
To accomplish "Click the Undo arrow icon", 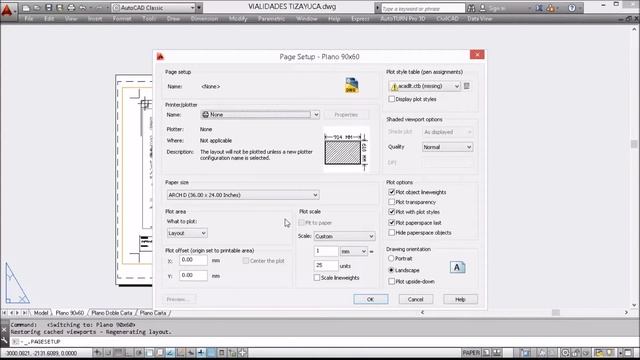I will click(x=82, y=8).
